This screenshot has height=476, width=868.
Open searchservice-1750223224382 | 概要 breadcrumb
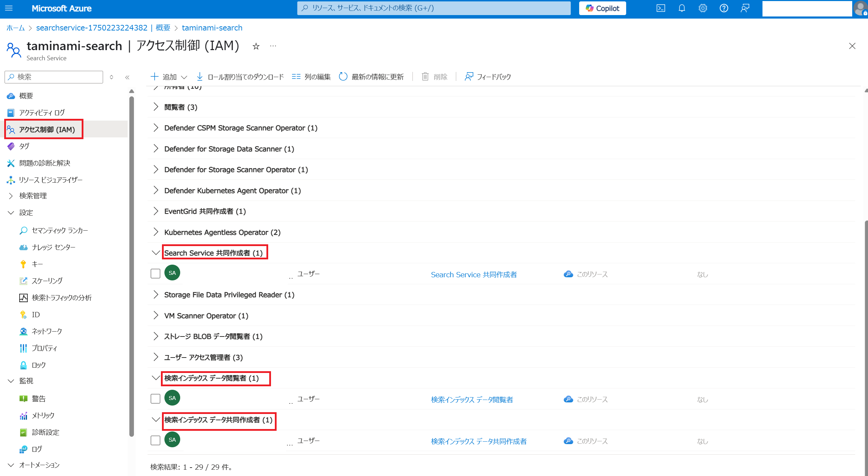[103, 28]
